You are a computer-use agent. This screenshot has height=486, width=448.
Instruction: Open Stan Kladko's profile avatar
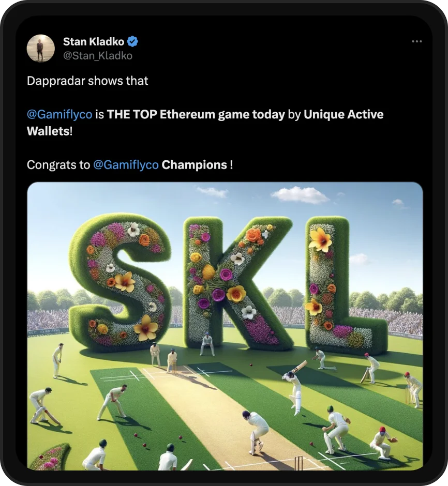[41, 49]
